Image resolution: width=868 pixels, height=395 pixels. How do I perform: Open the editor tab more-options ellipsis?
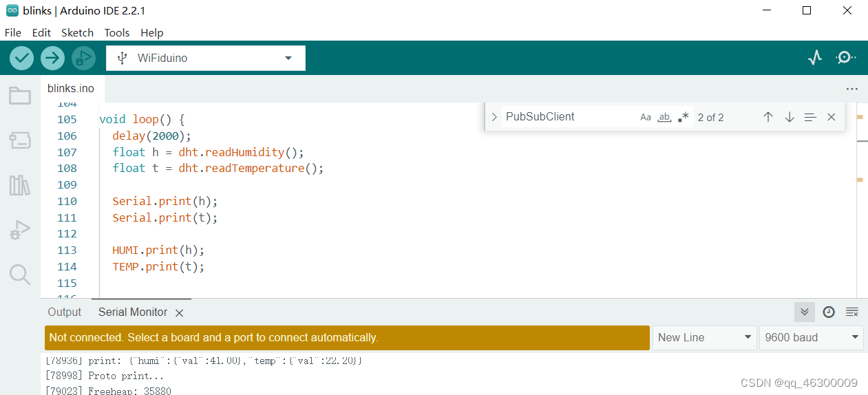(852, 89)
